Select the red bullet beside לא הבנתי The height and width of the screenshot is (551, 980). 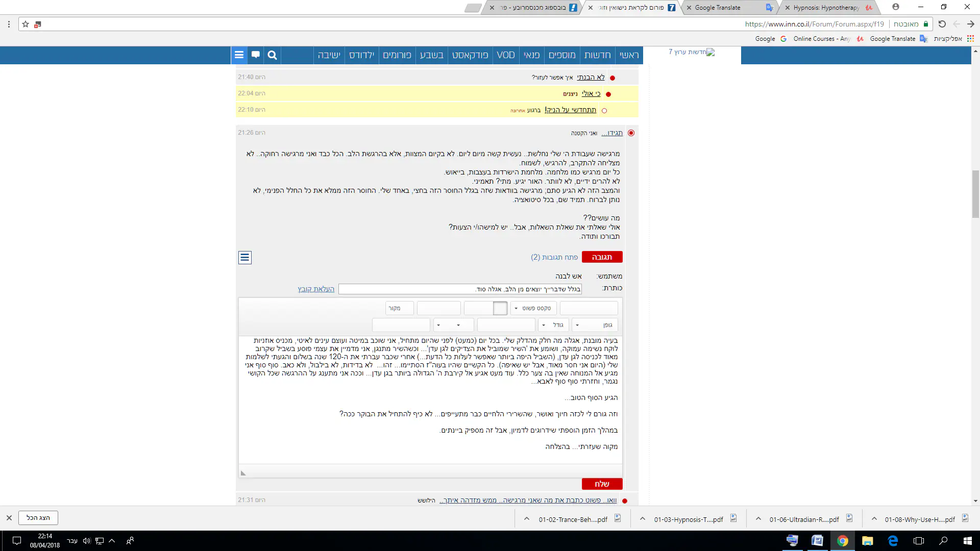pos(612,78)
